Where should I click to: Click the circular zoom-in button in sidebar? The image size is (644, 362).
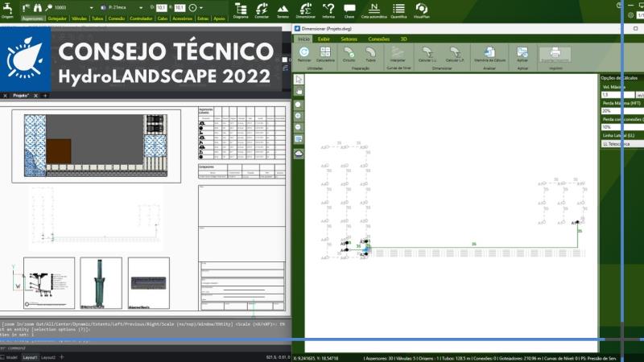[x=299, y=116]
